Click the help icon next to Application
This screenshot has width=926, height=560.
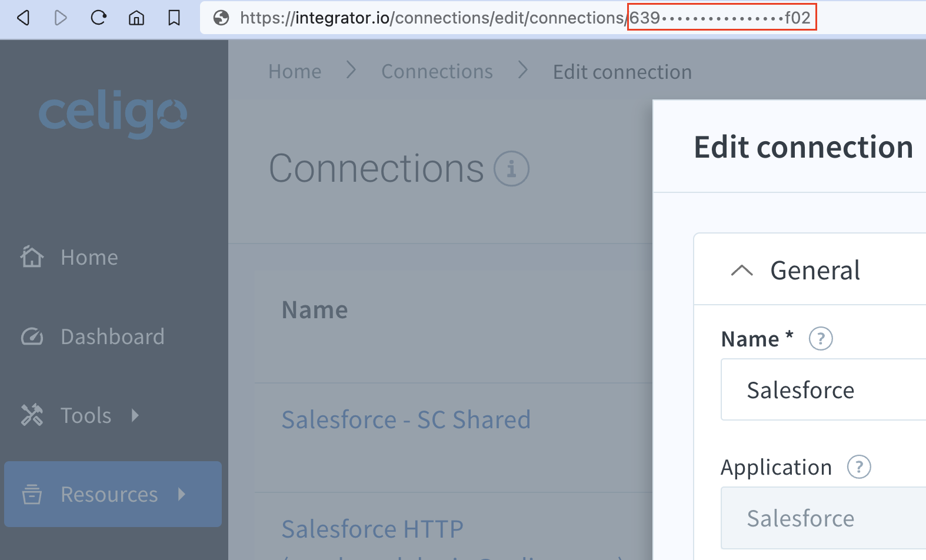pos(859,467)
